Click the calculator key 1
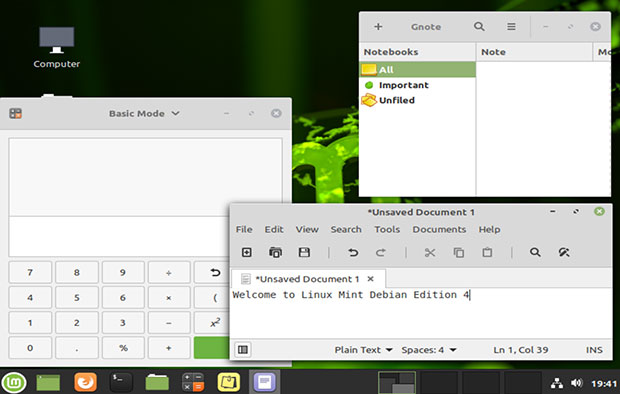Viewport: 620px width, 394px height. click(x=30, y=323)
